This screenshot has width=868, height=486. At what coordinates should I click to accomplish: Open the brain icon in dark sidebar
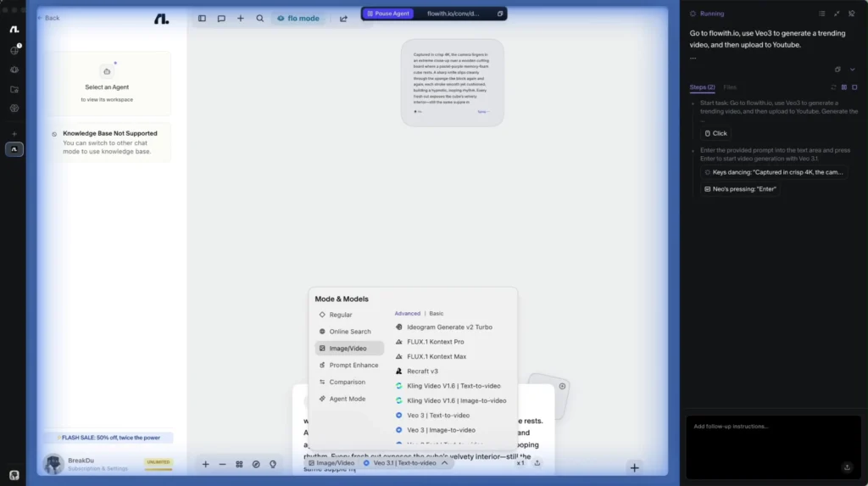point(14,109)
